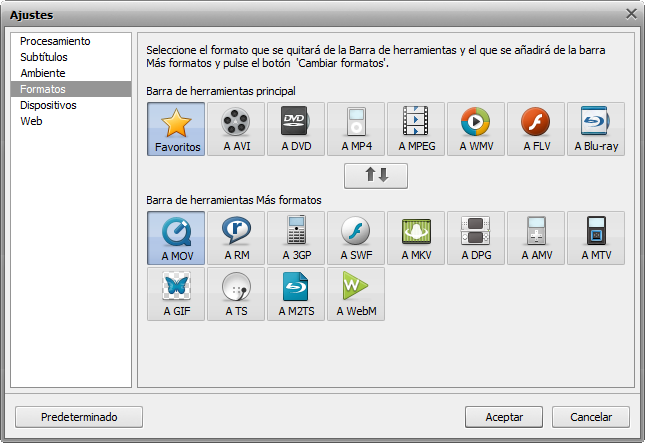645x443 pixels.
Task: Open the Dispositivos settings section
Action: tap(71, 105)
